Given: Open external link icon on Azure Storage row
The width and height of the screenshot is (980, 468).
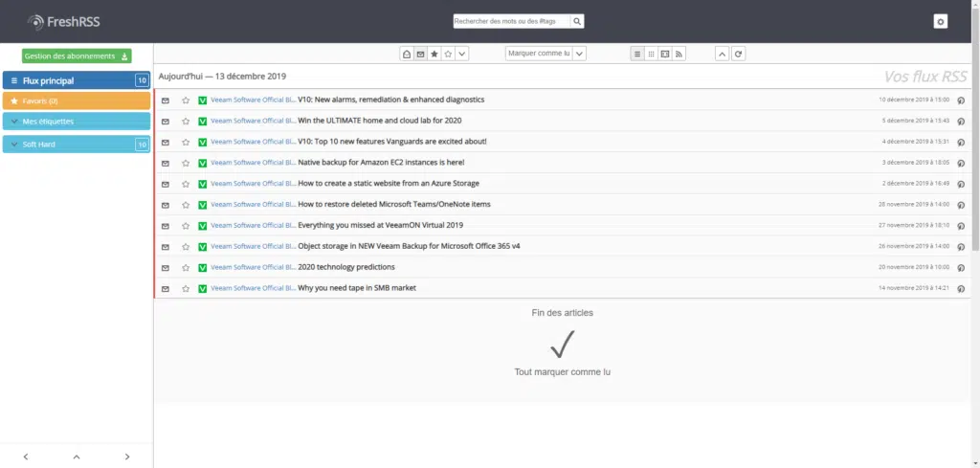Looking at the screenshot, I should click(961, 184).
